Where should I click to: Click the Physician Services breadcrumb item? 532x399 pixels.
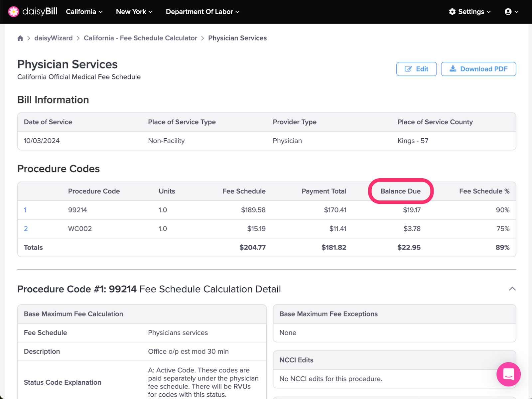(237, 38)
